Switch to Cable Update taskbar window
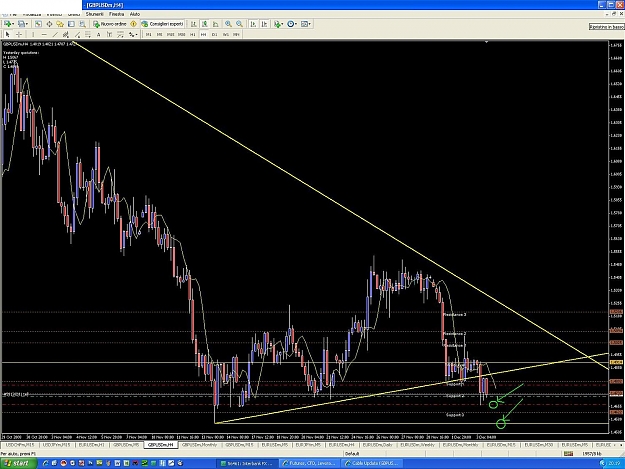The image size is (625, 469). coord(371,463)
